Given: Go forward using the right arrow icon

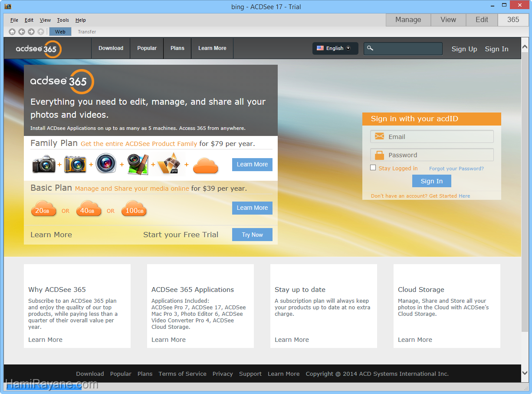Looking at the screenshot, I should tap(31, 32).
